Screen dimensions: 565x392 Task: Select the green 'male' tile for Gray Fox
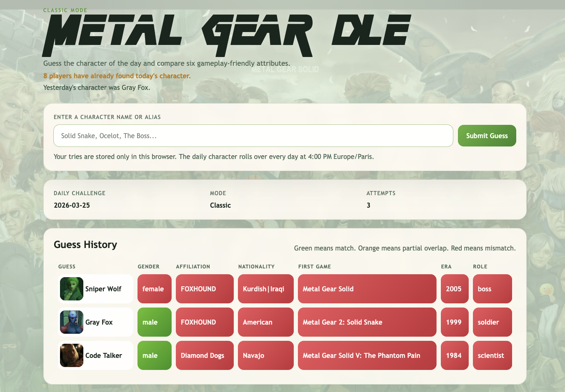[154, 322]
